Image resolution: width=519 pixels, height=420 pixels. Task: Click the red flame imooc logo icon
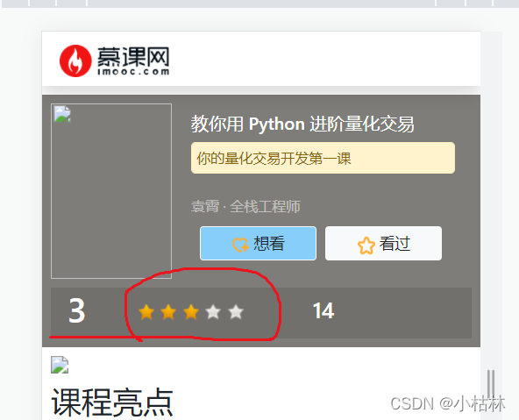[75, 61]
